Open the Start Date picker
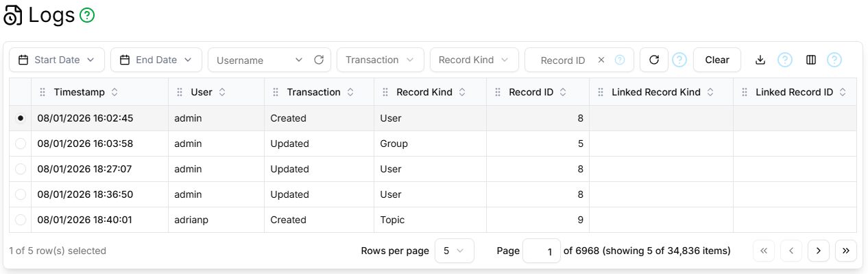Screen dimensions: 868x274 click(x=57, y=60)
